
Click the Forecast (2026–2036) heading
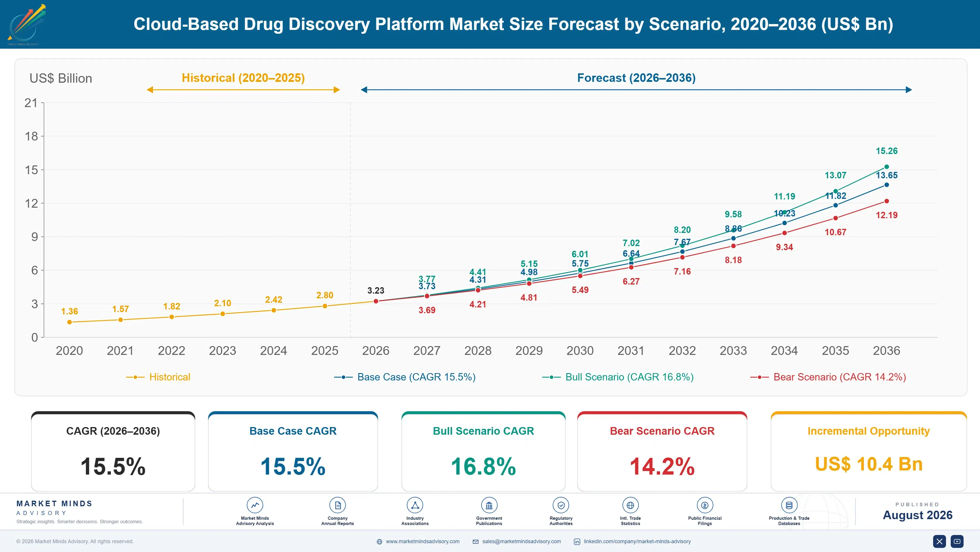(x=637, y=78)
